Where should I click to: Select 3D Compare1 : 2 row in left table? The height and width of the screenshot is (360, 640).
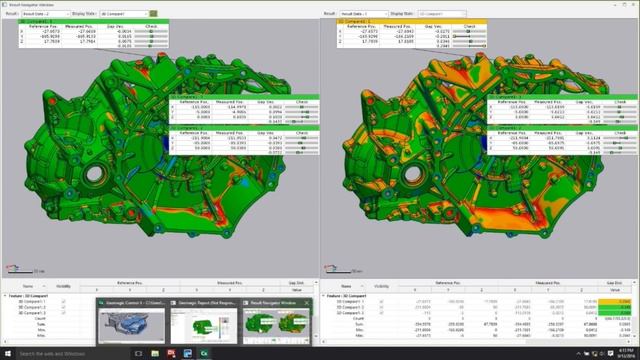[32, 307]
